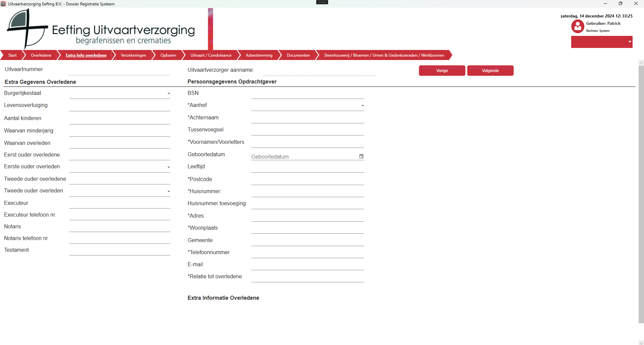Open the Tweede ouder overleden dropdown
This screenshot has width=644, height=345.
[168, 191]
